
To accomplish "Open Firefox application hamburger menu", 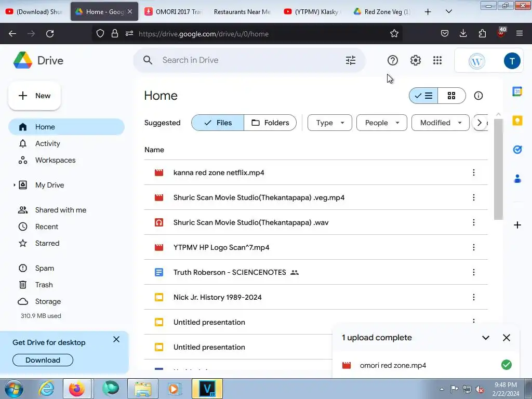I will 520,33.
